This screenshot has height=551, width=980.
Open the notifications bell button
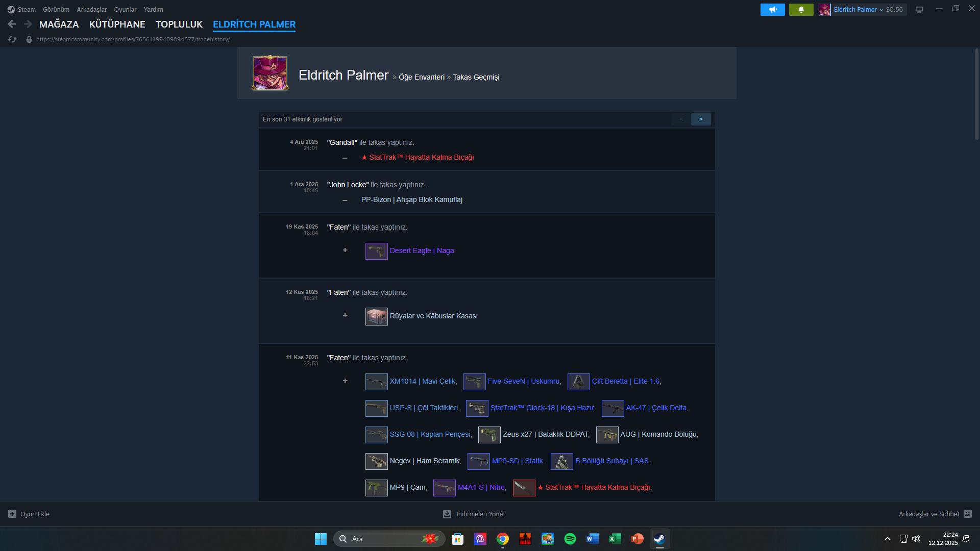[801, 10]
